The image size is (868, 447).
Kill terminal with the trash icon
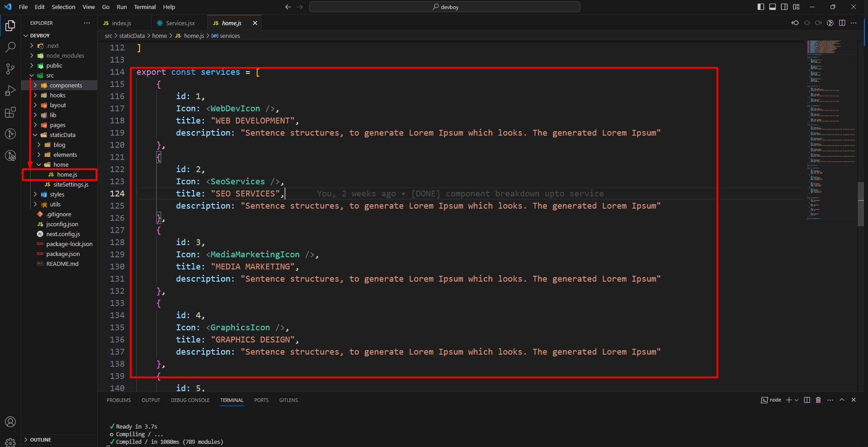[818, 400]
